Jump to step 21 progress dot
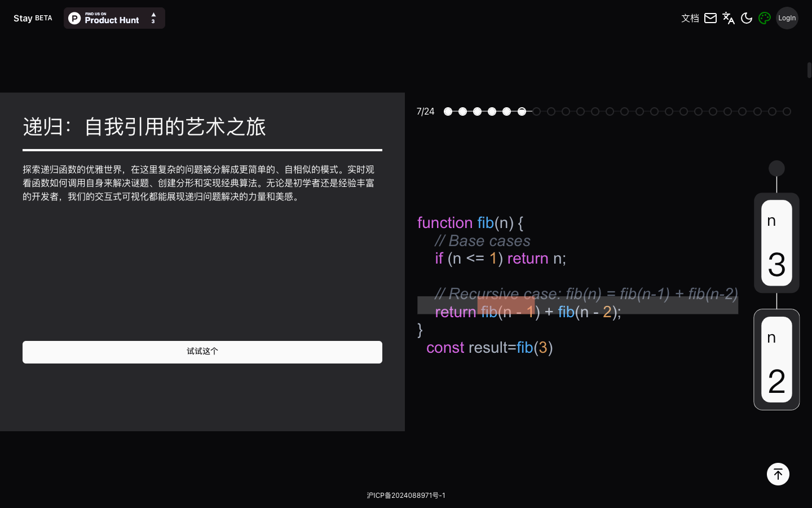The height and width of the screenshot is (508, 812). point(742,112)
